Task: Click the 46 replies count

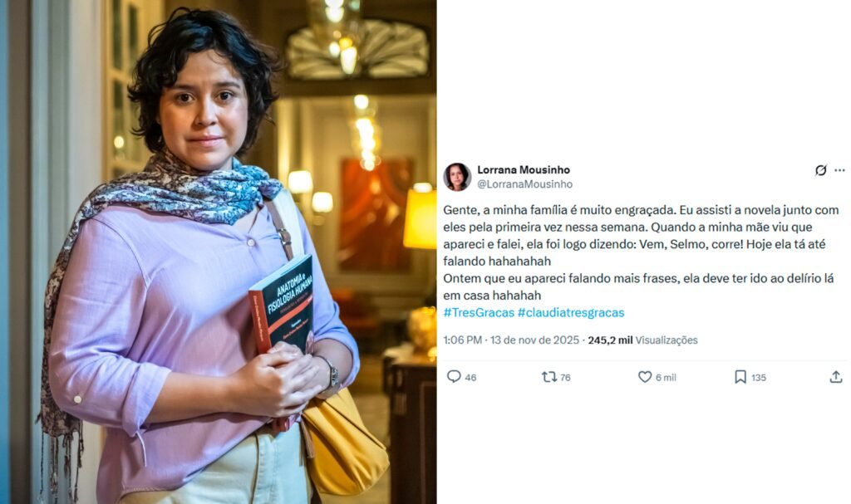Action: (x=470, y=378)
